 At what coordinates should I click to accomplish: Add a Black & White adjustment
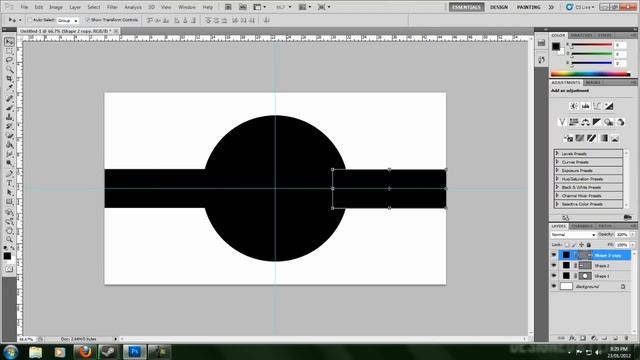[597, 122]
